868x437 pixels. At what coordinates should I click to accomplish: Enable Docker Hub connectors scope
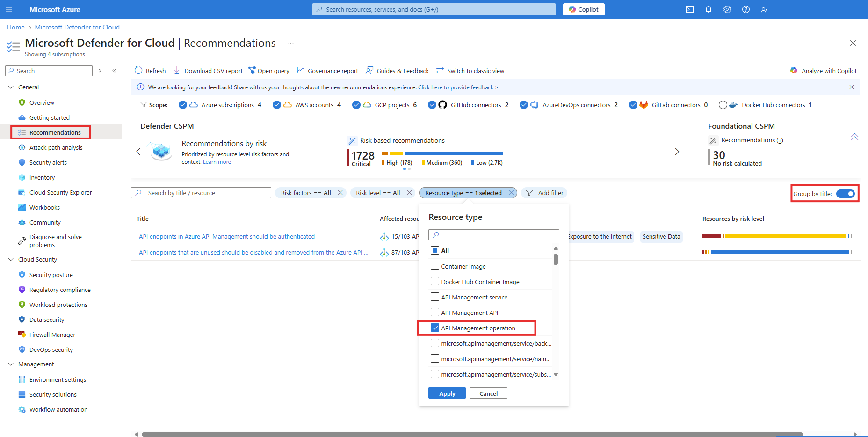[723, 105]
